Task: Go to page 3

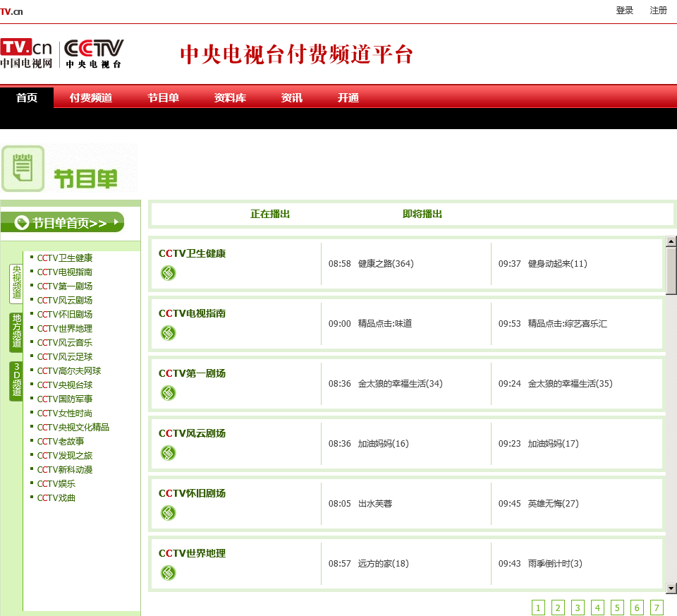Action: pyautogui.click(x=578, y=608)
